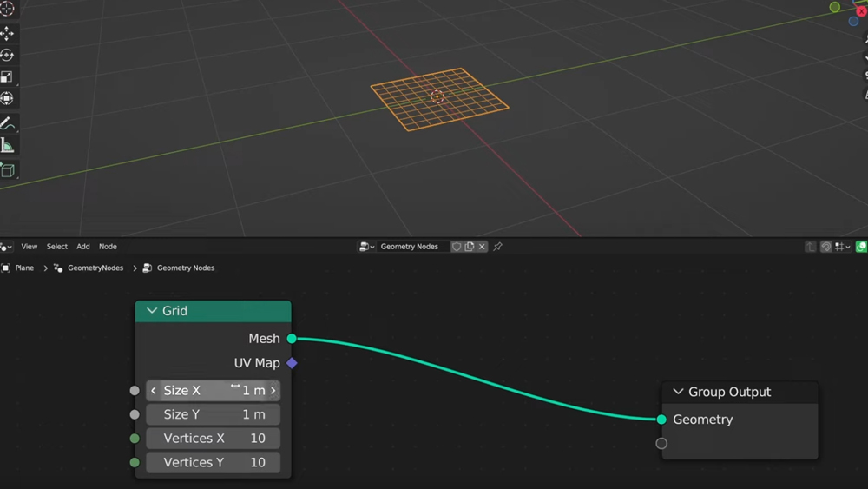The image size is (868, 489).
Task: Collapse the Group Output node
Action: 678,392
